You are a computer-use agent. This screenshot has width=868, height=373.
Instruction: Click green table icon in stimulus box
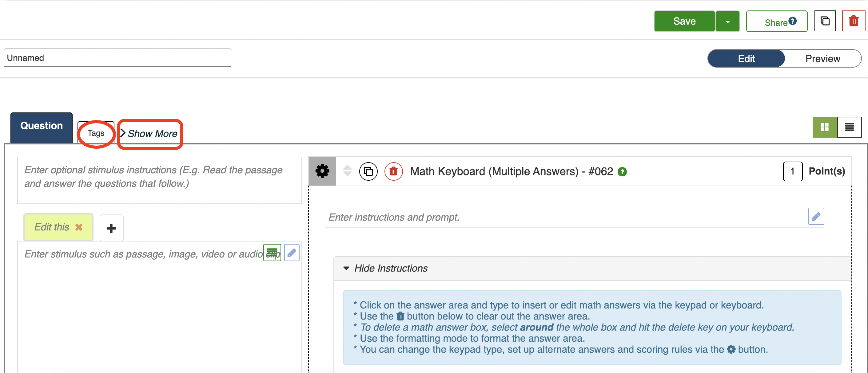click(272, 253)
